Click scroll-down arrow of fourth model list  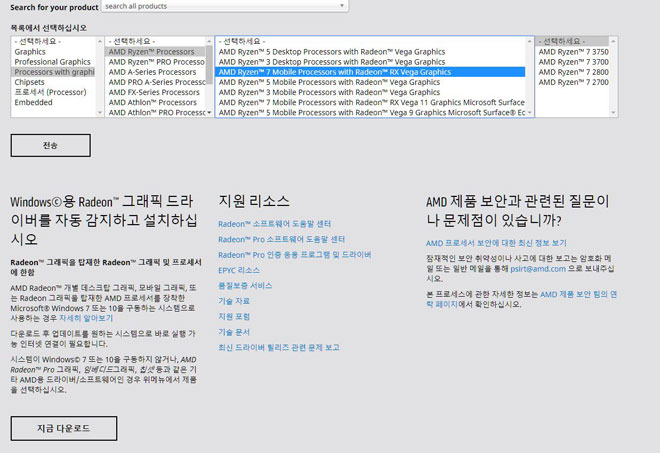click(613, 112)
